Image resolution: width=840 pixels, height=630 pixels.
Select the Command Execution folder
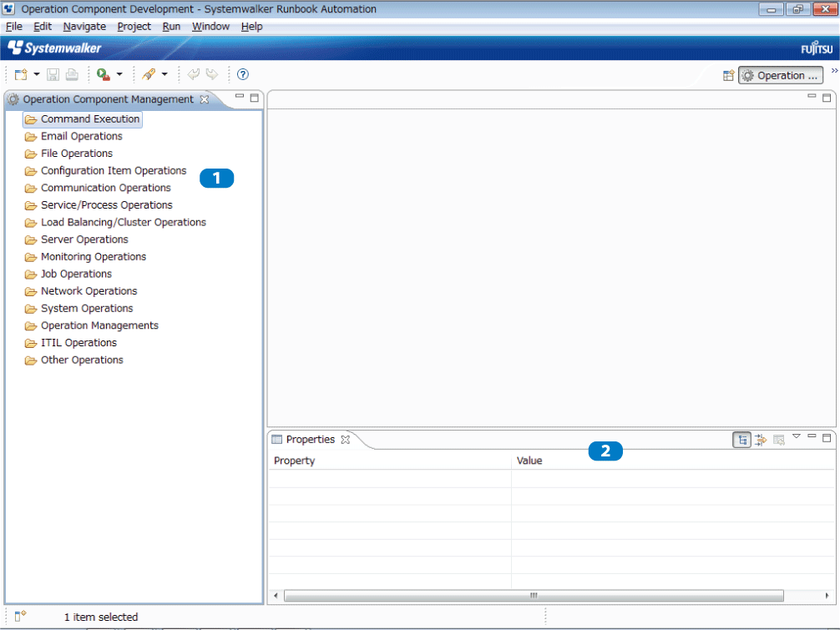tap(83, 118)
